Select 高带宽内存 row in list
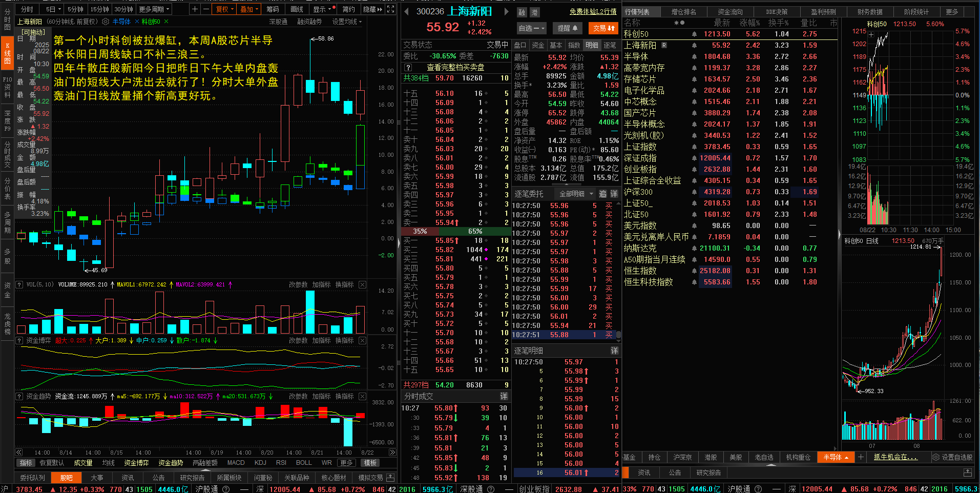The width and height of the screenshot is (980, 493). 730,68
